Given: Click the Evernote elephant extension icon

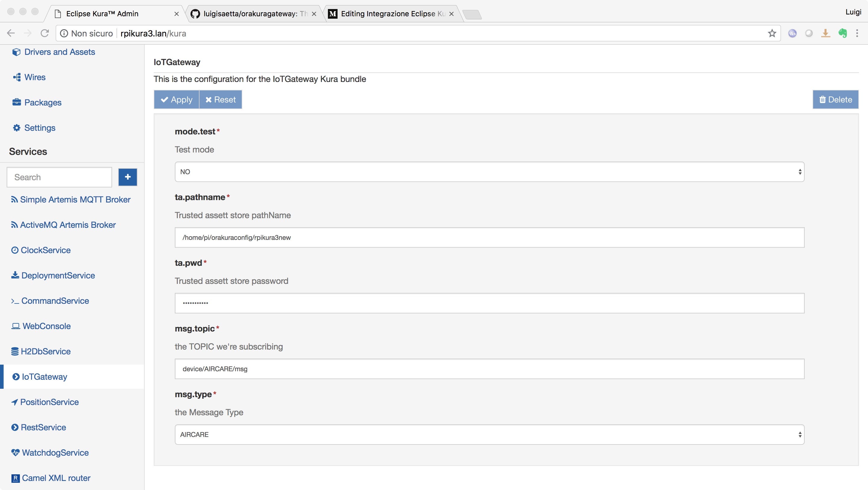Looking at the screenshot, I should tap(843, 33).
